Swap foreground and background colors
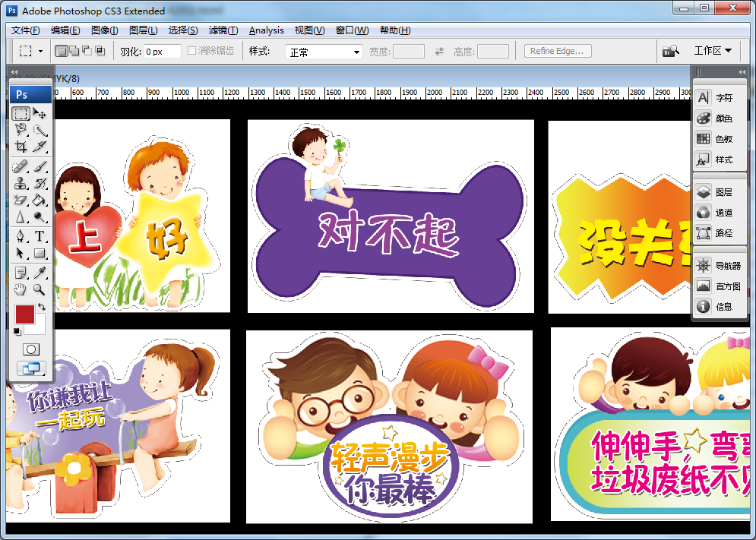Screen dimensions: 756x540 click(42, 307)
